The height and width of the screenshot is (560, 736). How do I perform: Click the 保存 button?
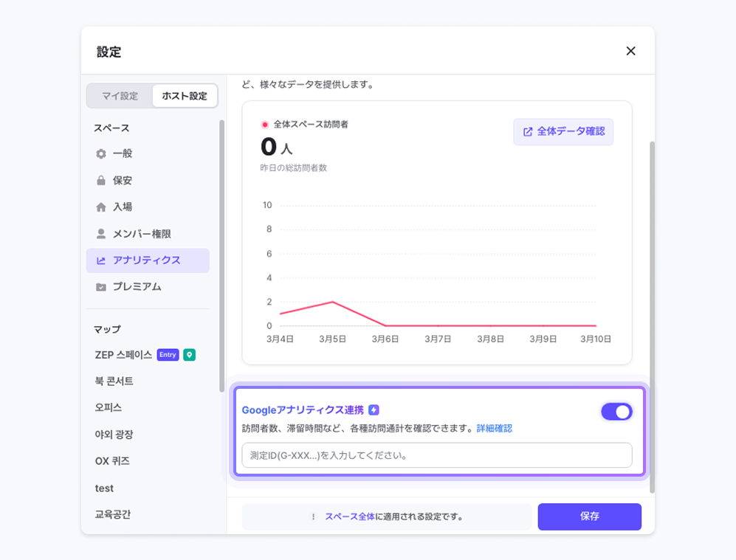point(590,517)
